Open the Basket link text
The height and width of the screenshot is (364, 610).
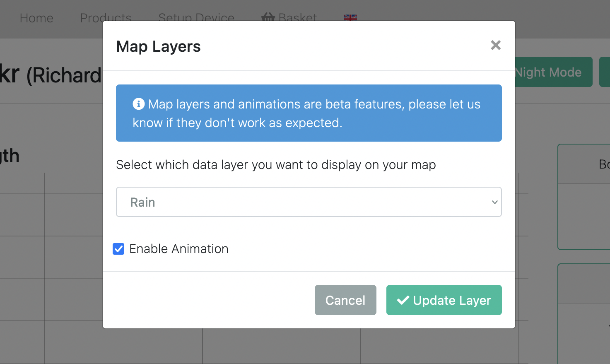pos(297,18)
